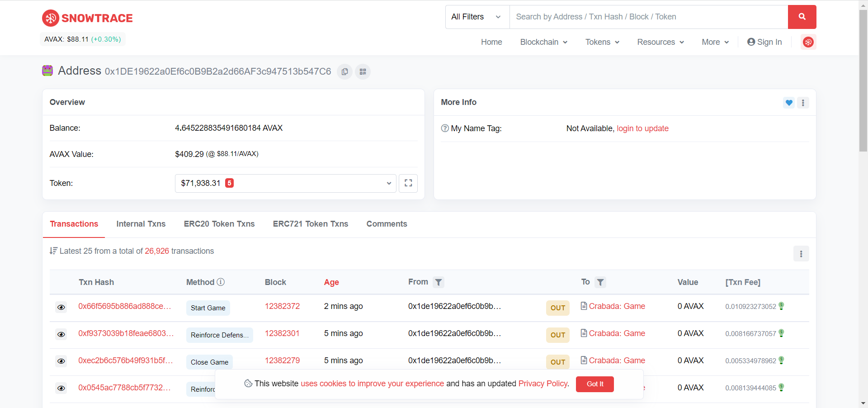Go to the Home page
This screenshot has height=408, width=868.
(x=491, y=42)
